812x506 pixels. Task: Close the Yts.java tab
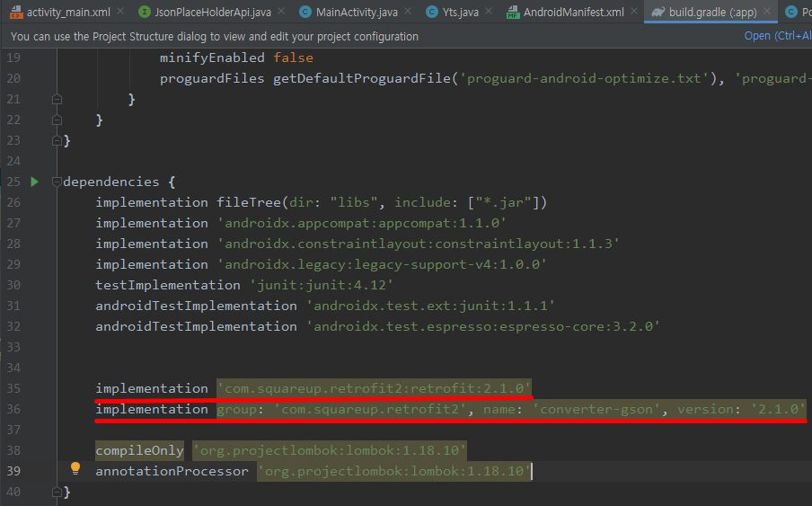pos(489,11)
